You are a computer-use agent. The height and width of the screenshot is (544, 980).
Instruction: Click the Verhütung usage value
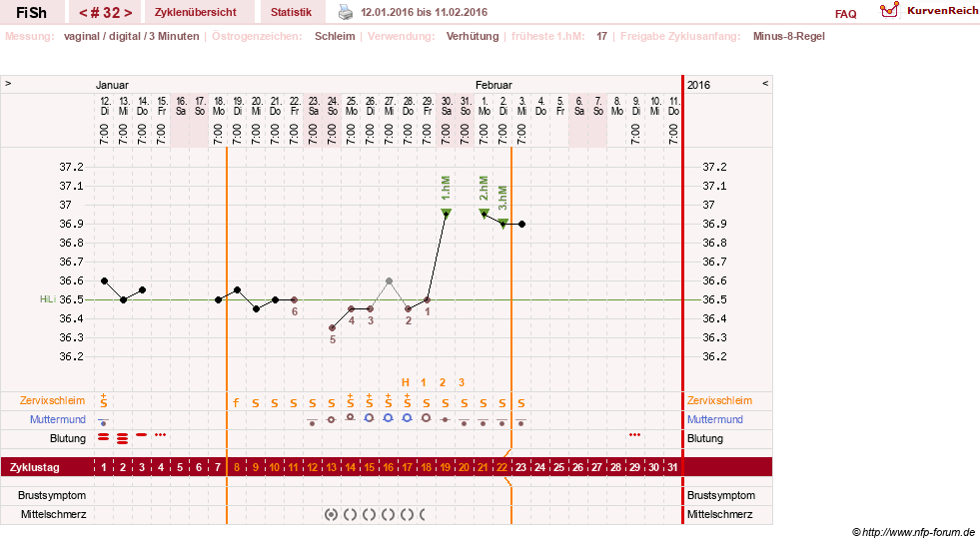point(472,36)
